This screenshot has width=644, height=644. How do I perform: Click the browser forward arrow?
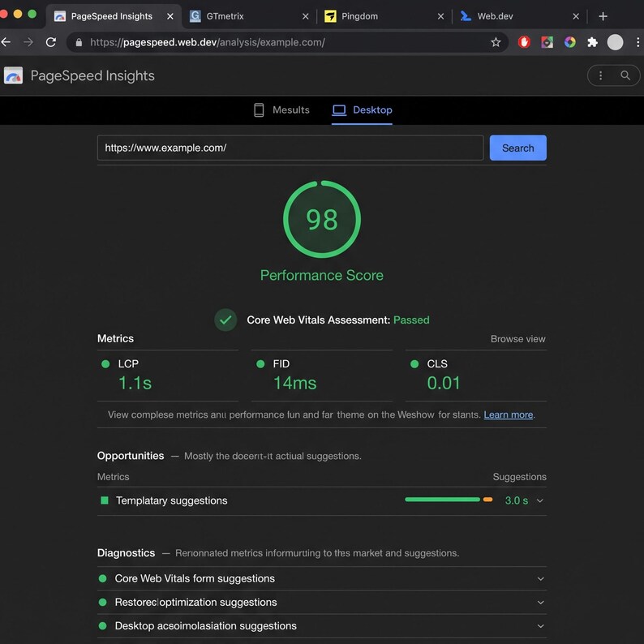pyautogui.click(x=28, y=42)
